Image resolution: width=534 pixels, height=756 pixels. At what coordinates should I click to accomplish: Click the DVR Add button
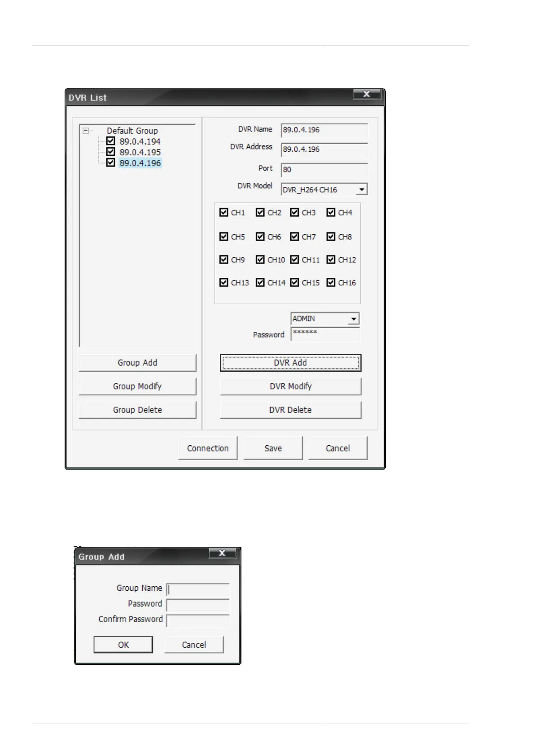pos(290,363)
